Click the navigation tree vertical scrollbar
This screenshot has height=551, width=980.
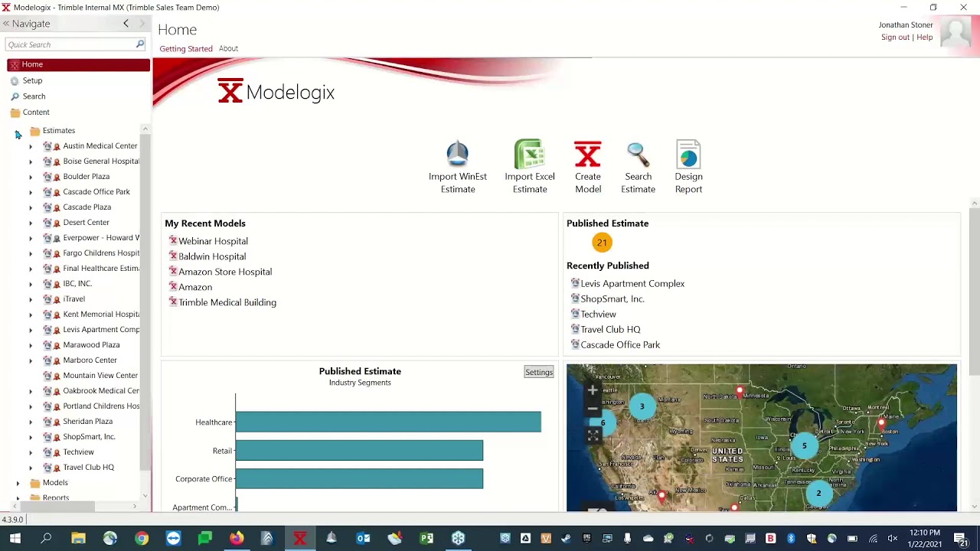(145, 303)
